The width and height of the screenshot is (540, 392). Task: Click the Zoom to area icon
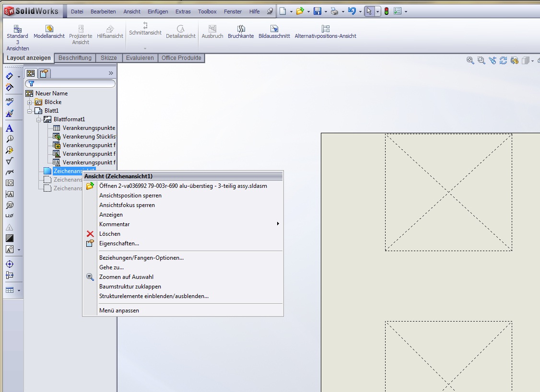[x=481, y=60]
